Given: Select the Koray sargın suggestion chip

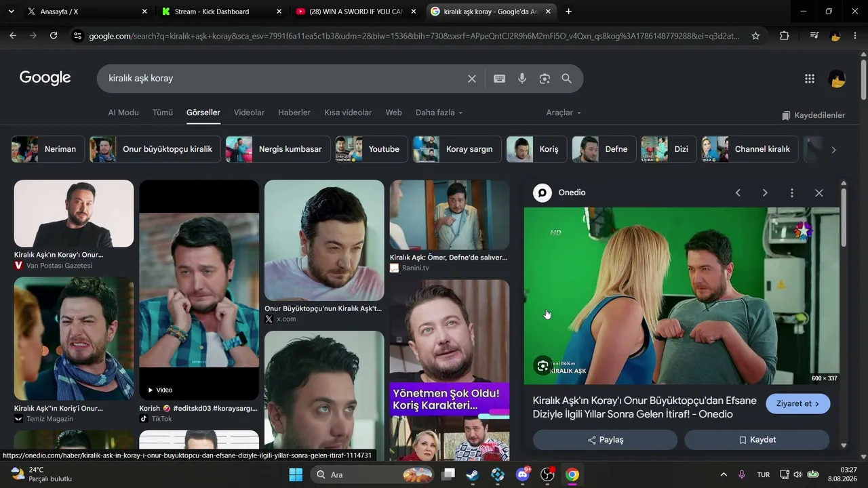Looking at the screenshot, I should coord(457,149).
